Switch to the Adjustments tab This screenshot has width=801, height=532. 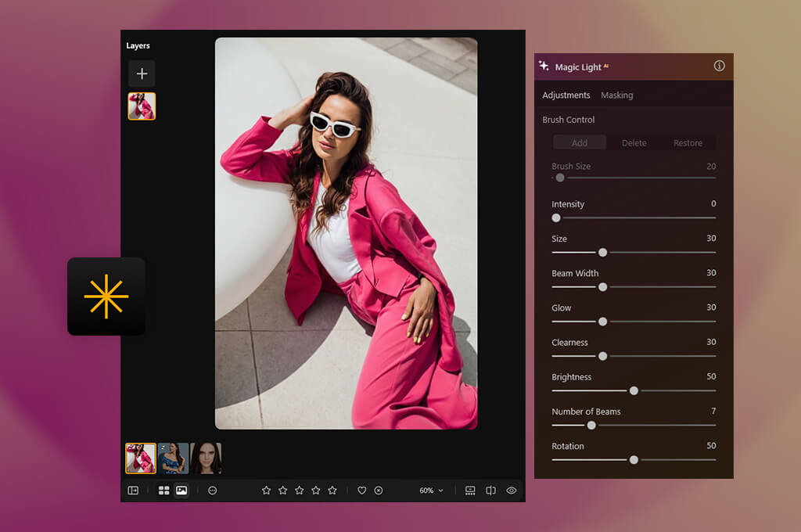[566, 95]
